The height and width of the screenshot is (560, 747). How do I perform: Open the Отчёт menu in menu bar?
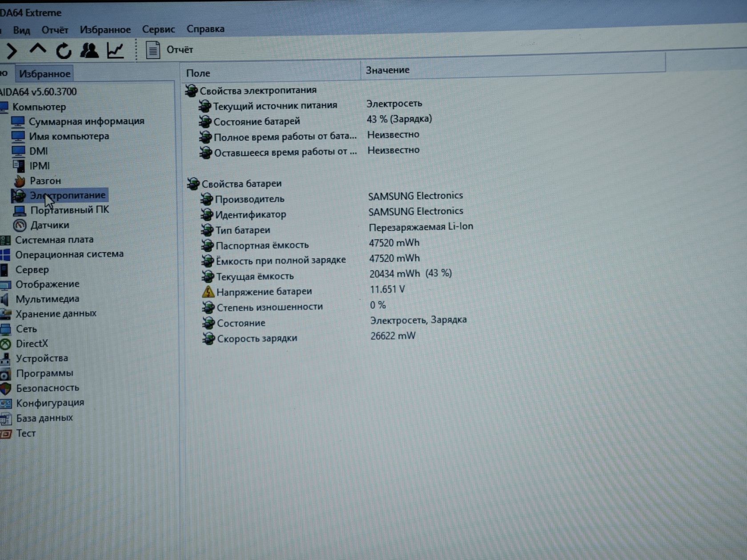[55, 30]
